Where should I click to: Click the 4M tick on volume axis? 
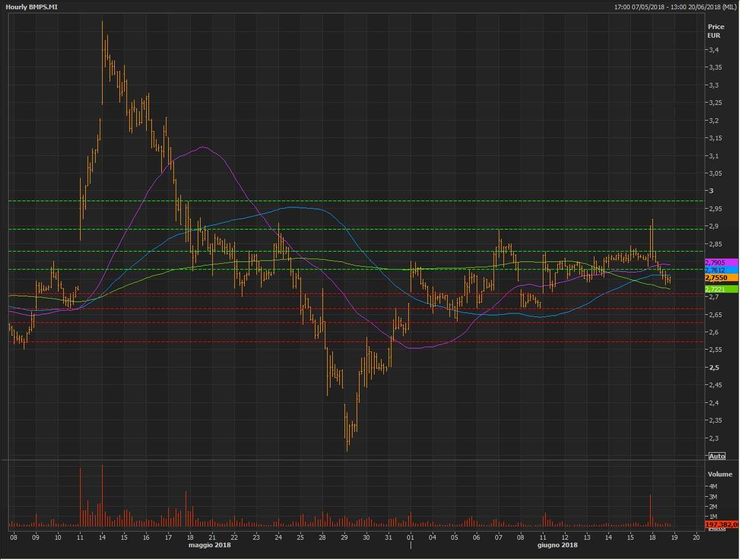(x=713, y=486)
